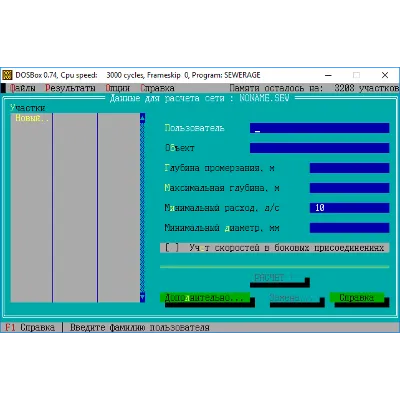
Task: Click the Введите фамилию пользователя status text
Action: [x=139, y=327]
